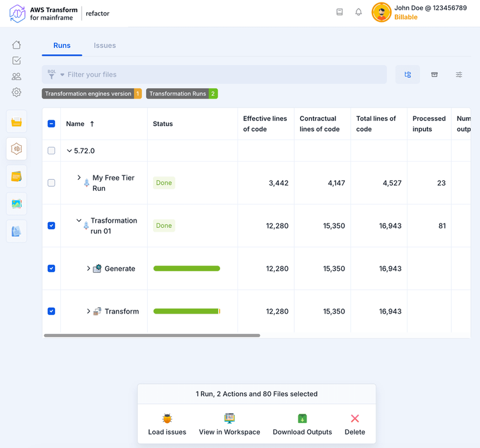Click the BQL filter funnel icon
Image resolution: width=480 pixels, height=448 pixels.
[51, 74]
